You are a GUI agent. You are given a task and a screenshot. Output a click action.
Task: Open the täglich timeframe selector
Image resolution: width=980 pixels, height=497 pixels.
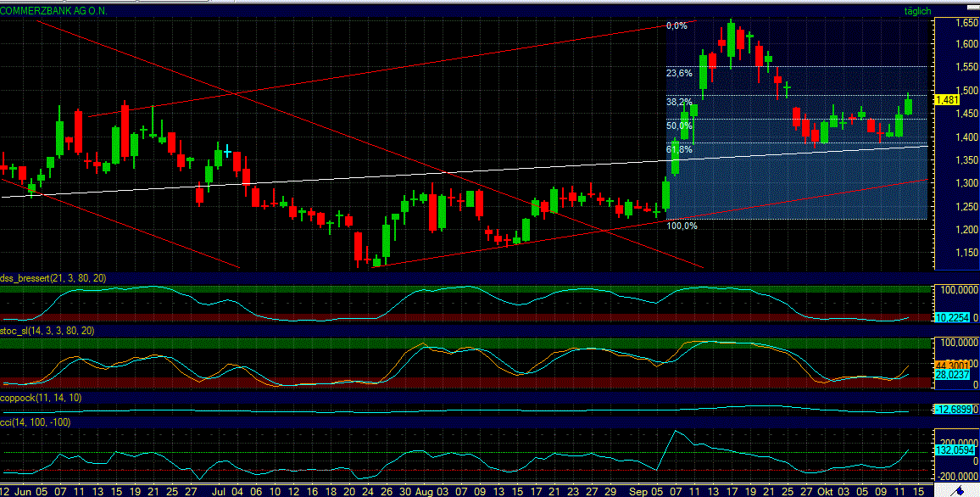[918, 11]
